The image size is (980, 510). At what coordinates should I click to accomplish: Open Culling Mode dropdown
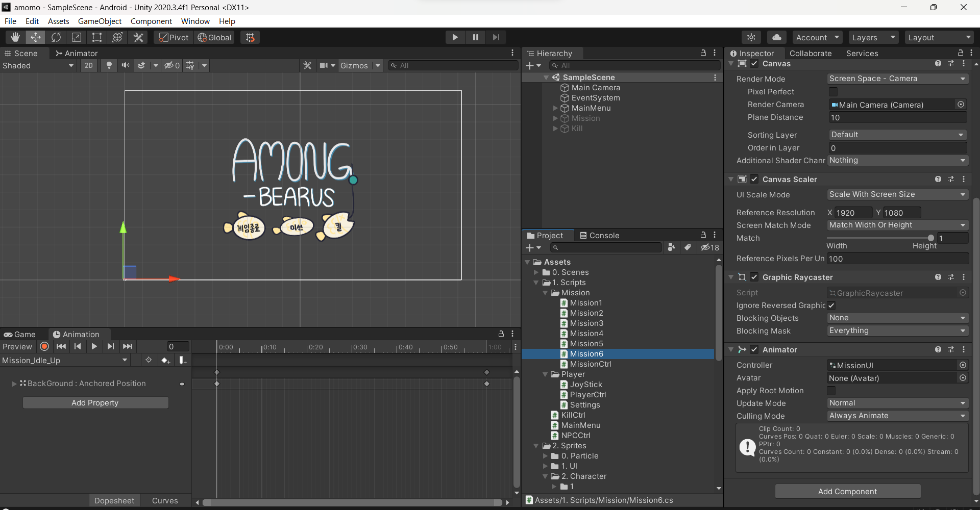(897, 416)
